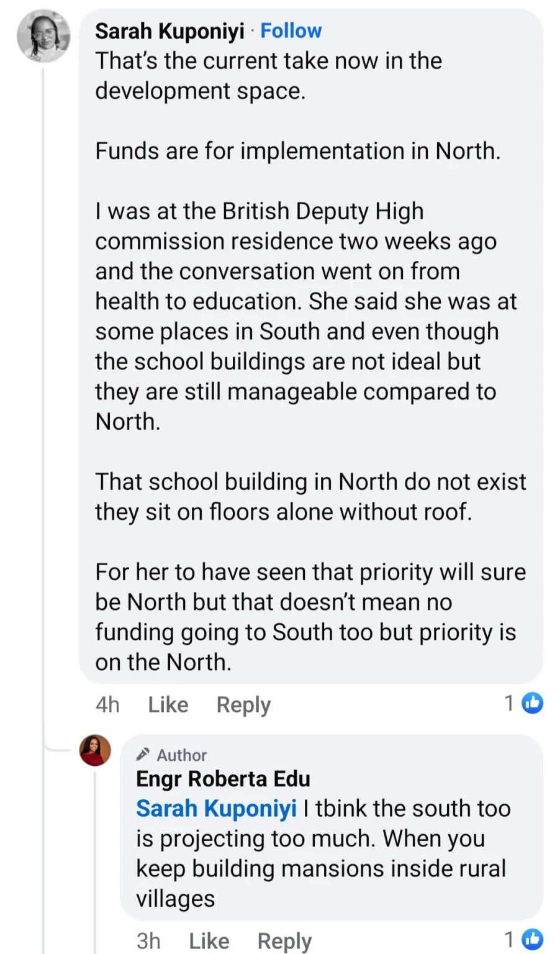View thumbs-up reactions on Roberta's reply
The image size is (560, 954).
click(532, 939)
